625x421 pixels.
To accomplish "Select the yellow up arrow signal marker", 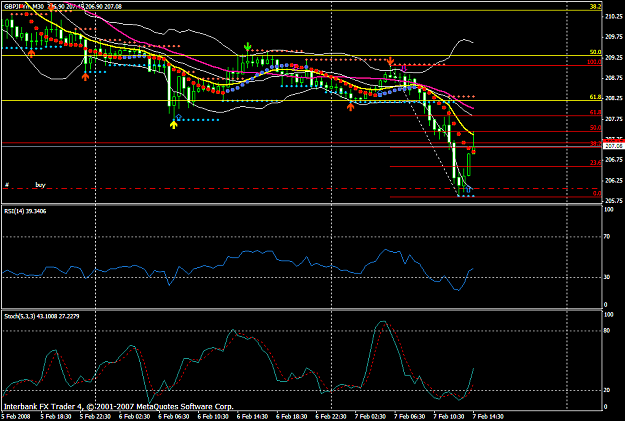I will [x=173, y=124].
